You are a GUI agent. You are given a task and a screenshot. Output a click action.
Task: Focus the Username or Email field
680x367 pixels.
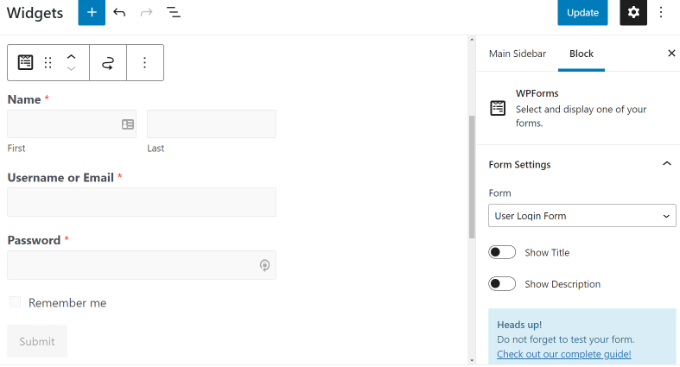pyautogui.click(x=142, y=202)
